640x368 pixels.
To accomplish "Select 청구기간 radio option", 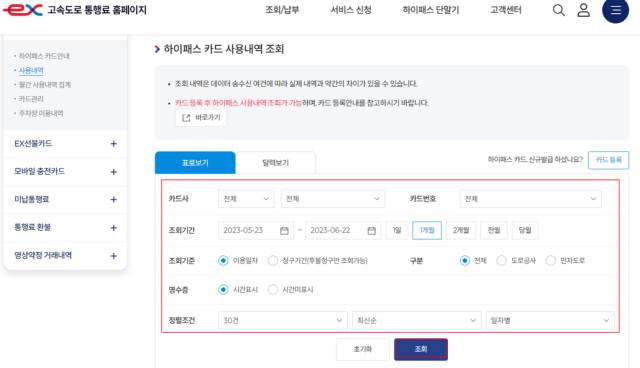I will [273, 260].
